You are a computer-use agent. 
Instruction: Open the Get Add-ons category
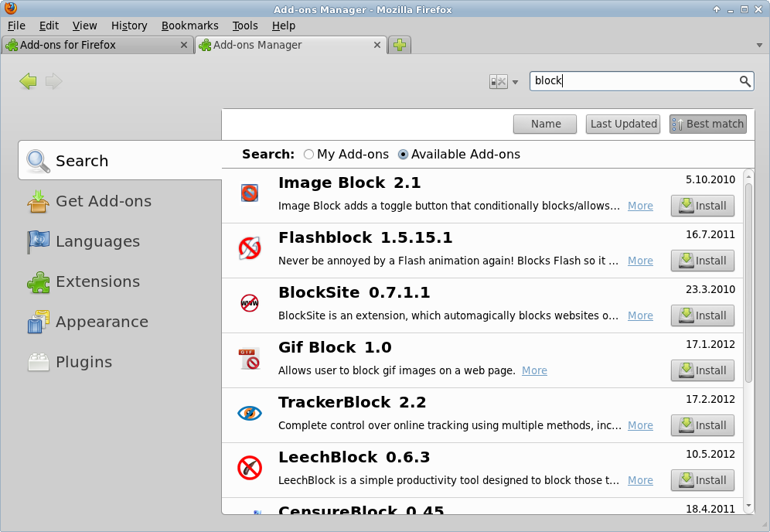[x=121, y=201]
